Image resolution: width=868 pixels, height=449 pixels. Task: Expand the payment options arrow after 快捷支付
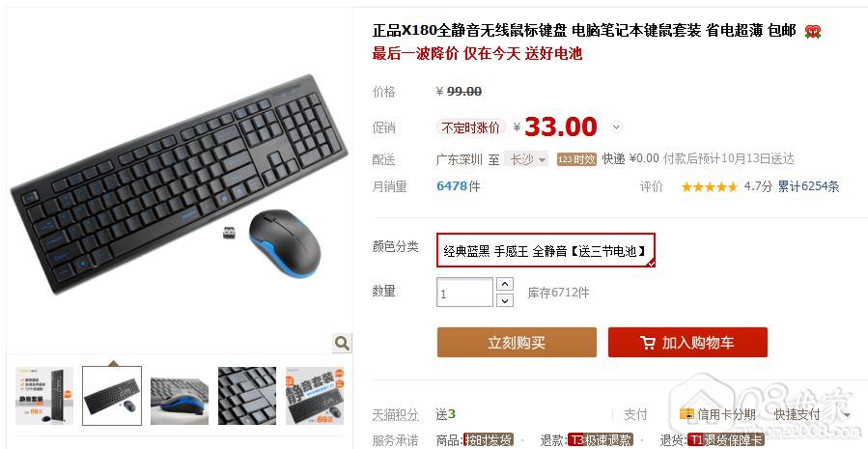847,414
